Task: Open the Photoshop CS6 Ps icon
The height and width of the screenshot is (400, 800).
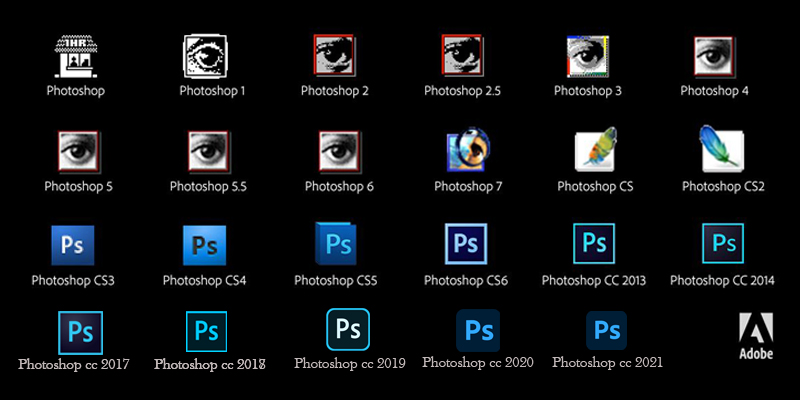Action: tap(466, 243)
